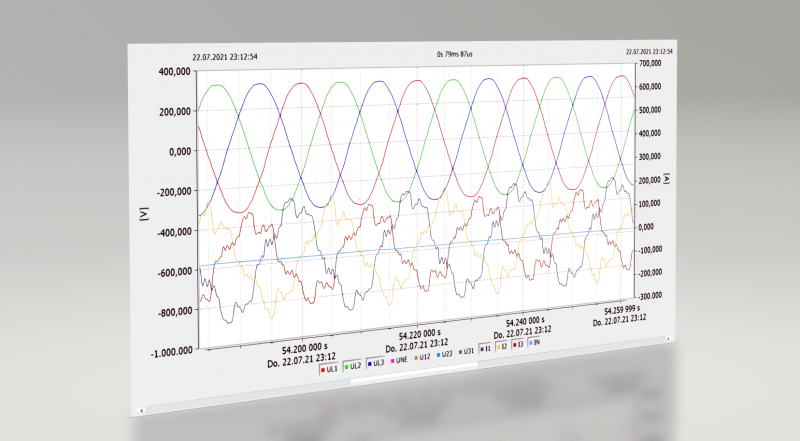Select the red I3 legend entry
This screenshot has width=800, height=441.
click(520, 345)
